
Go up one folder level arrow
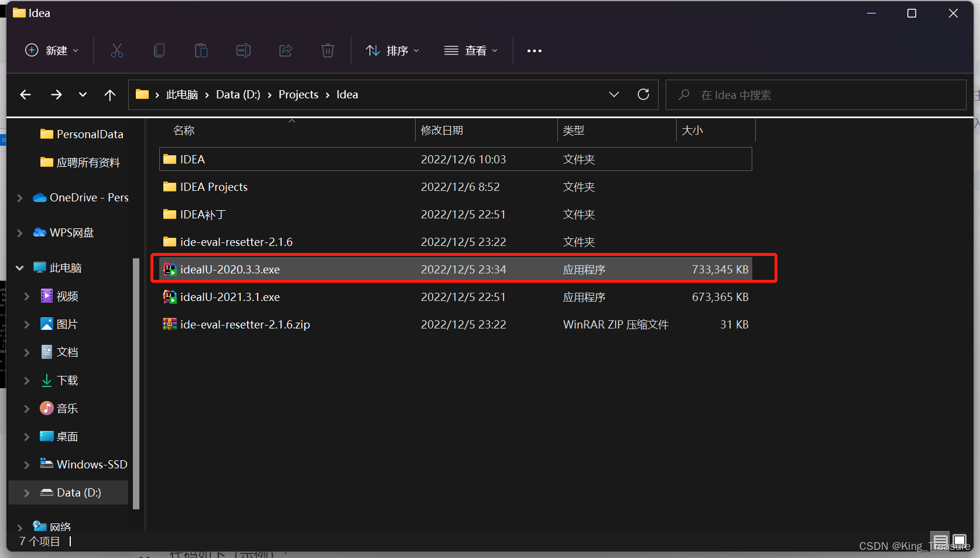tap(110, 94)
